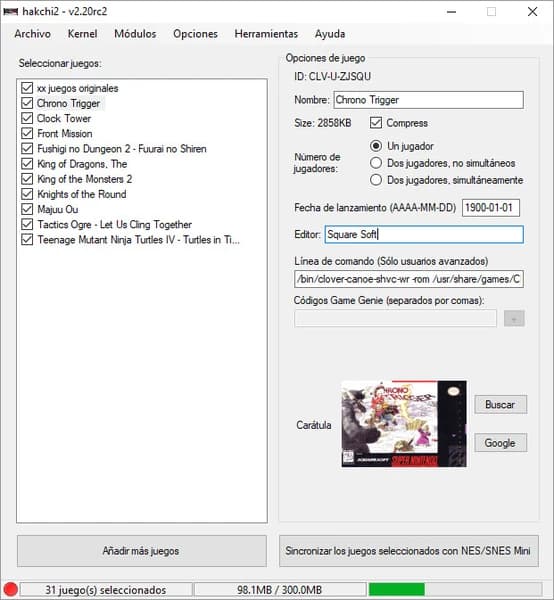Uncheck the Teenage Mutant Ninja Turtles IV checkbox
554x600 pixels.
pyautogui.click(x=27, y=240)
